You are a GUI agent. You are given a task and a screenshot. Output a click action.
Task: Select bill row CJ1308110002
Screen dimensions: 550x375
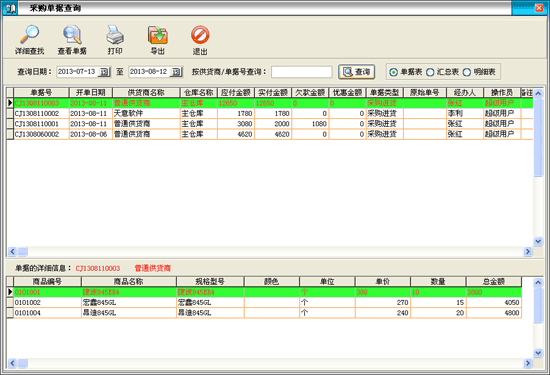pyautogui.click(x=270, y=113)
